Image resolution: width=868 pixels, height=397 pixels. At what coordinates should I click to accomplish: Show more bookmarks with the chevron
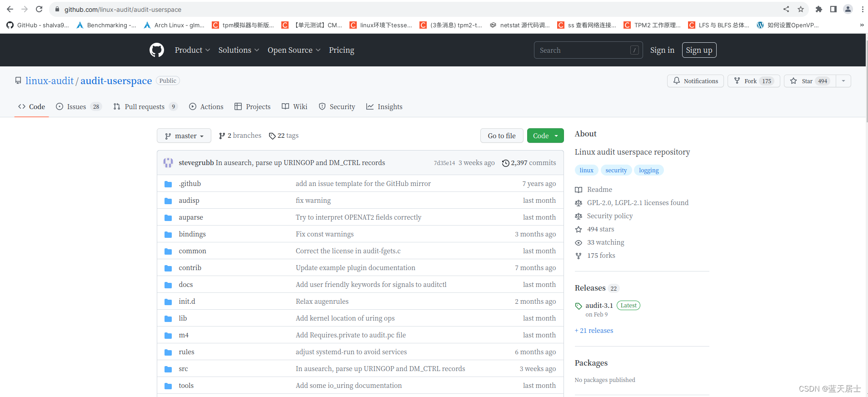click(x=862, y=25)
